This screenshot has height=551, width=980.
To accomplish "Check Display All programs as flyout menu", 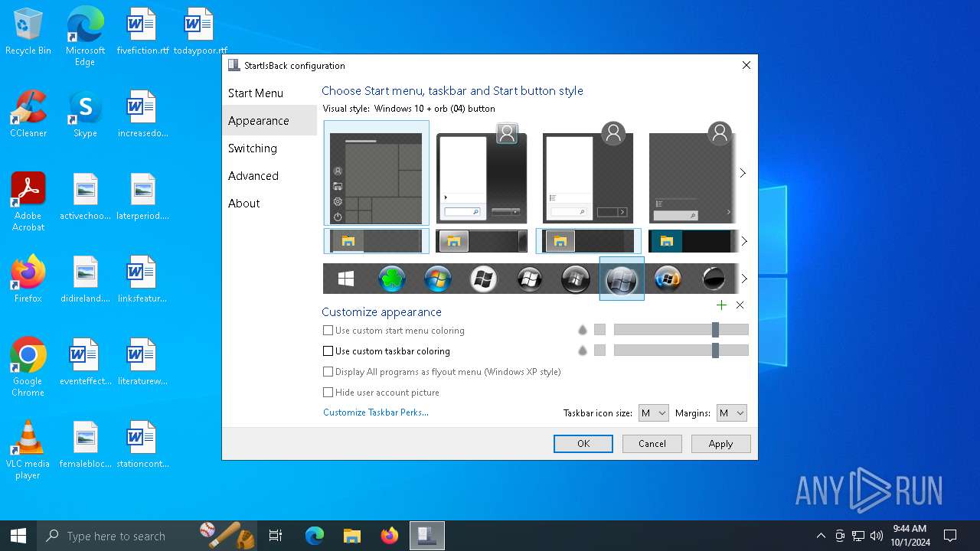I will coord(328,372).
